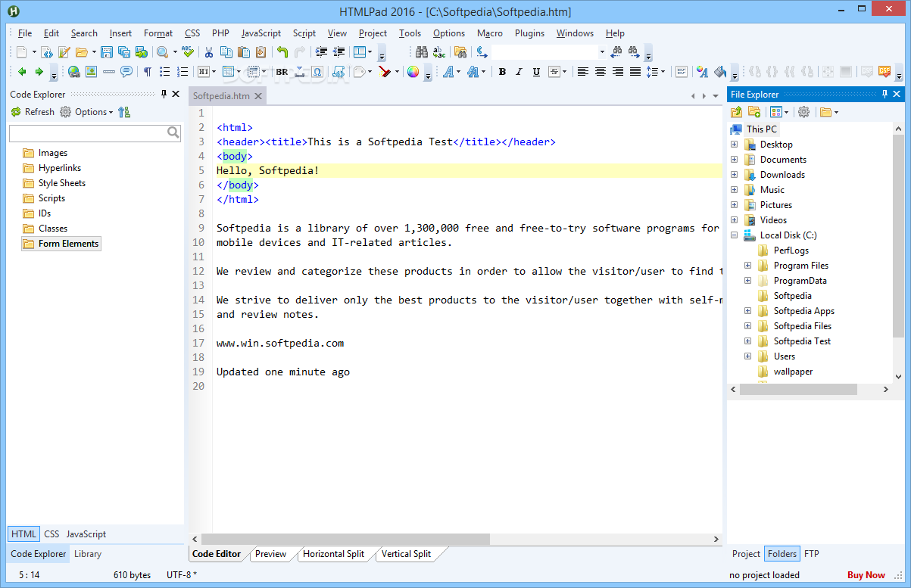911x588 pixels.
Task: Create a new document with the New icon
Action: click(x=21, y=52)
